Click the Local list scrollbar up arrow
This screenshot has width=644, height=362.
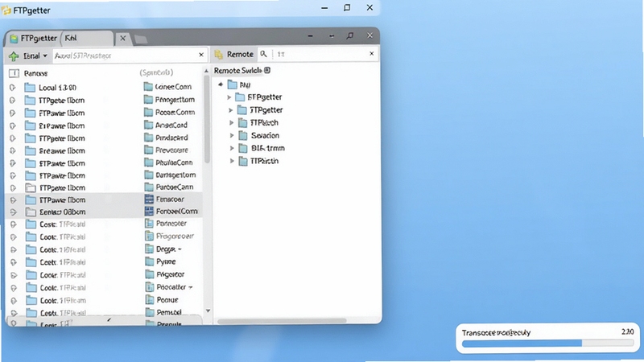click(207, 72)
